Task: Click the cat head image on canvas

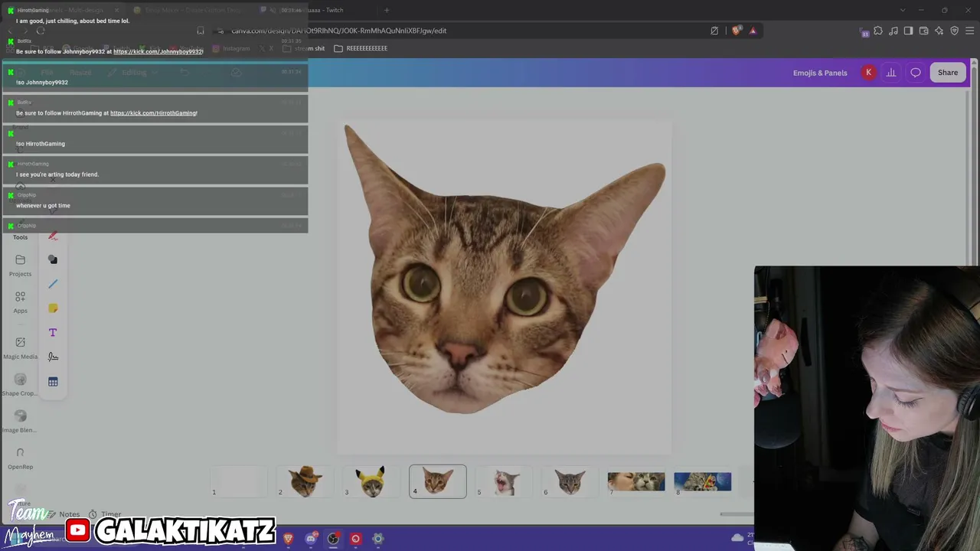Action: tap(505, 269)
